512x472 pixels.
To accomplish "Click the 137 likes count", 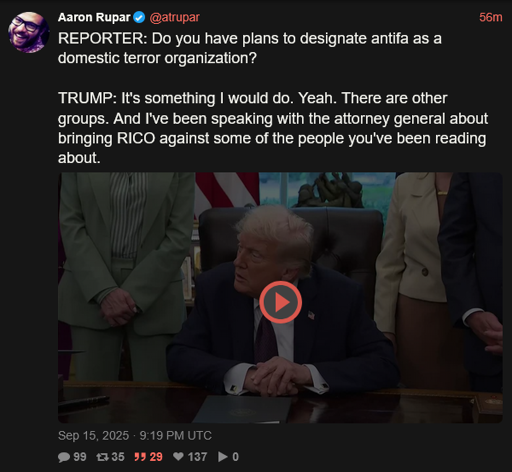I will pos(197,457).
